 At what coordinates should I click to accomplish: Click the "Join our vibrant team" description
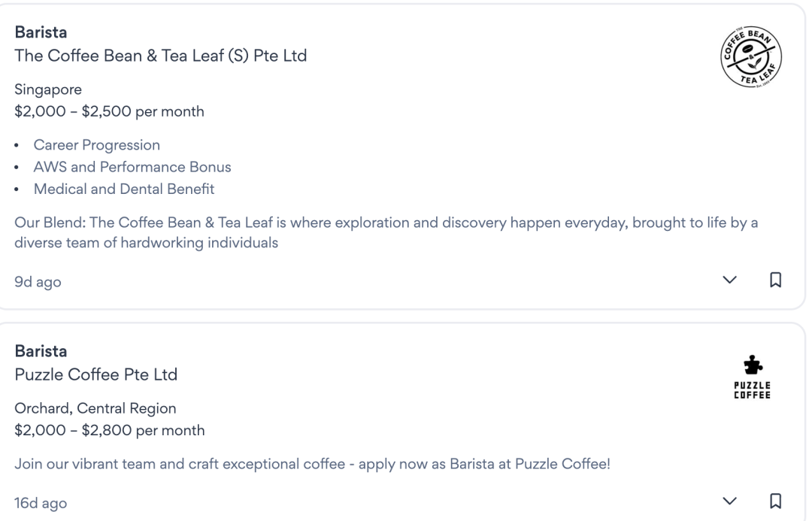312,464
